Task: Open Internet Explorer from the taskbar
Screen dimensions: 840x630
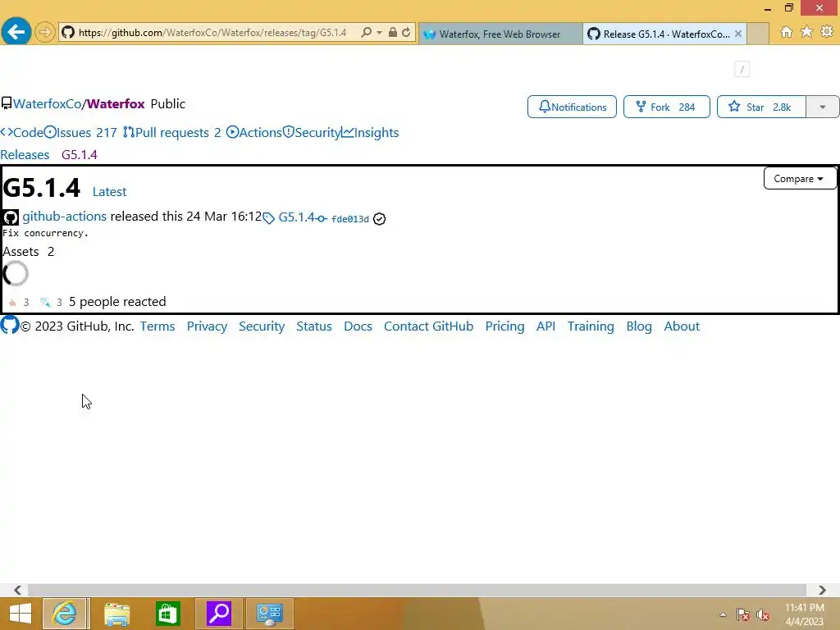Action: tap(65, 614)
